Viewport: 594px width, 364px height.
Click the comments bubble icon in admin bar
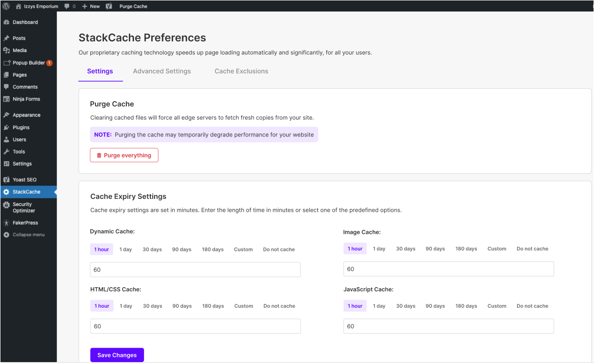pos(67,6)
